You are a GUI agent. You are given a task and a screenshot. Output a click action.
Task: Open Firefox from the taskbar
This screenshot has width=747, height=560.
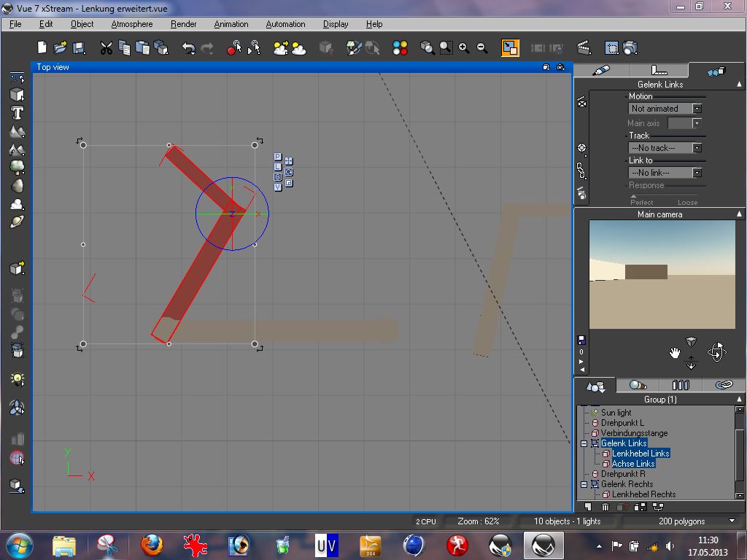(152, 545)
